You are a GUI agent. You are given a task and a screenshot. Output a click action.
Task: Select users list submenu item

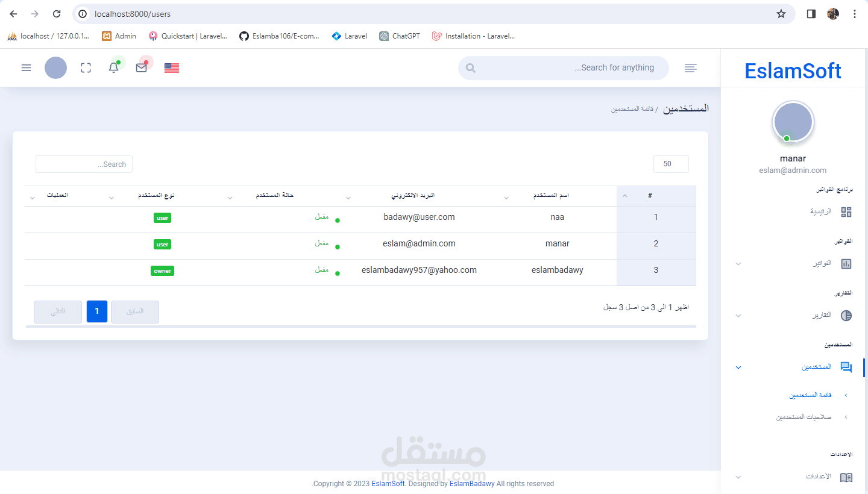coord(811,395)
